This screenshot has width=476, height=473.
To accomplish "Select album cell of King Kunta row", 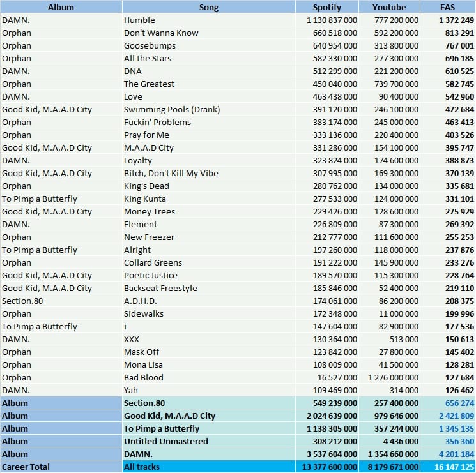I will click(61, 199).
